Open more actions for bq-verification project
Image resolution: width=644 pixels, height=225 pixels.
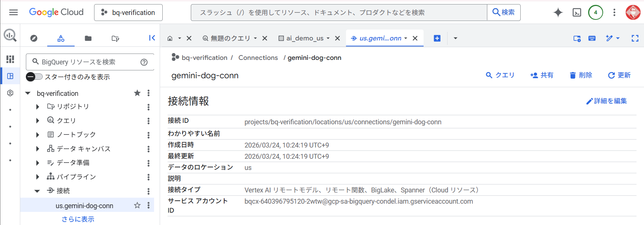pos(148,93)
